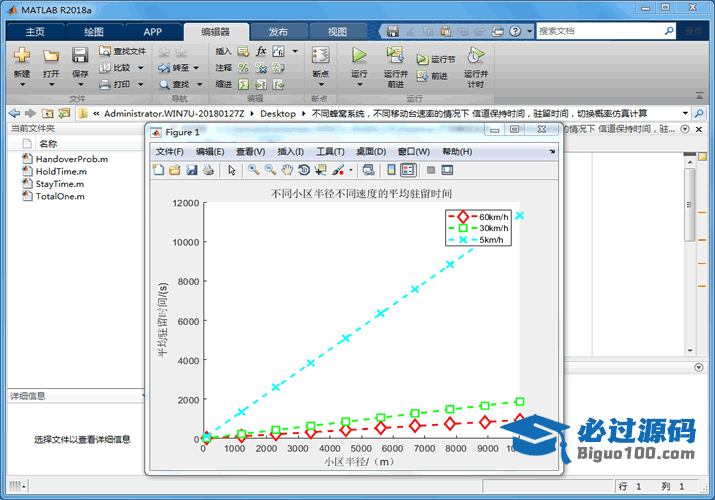The width and height of the screenshot is (715, 500).
Task: Click the Smart Indent icon
Action: pos(244,84)
